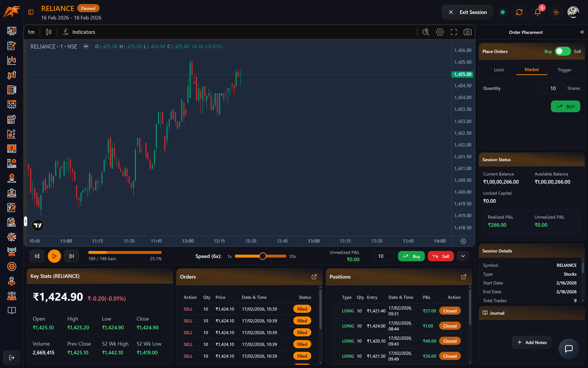This screenshot has width=588, height=368.
Task: Select the Limit order tab
Action: click(499, 70)
